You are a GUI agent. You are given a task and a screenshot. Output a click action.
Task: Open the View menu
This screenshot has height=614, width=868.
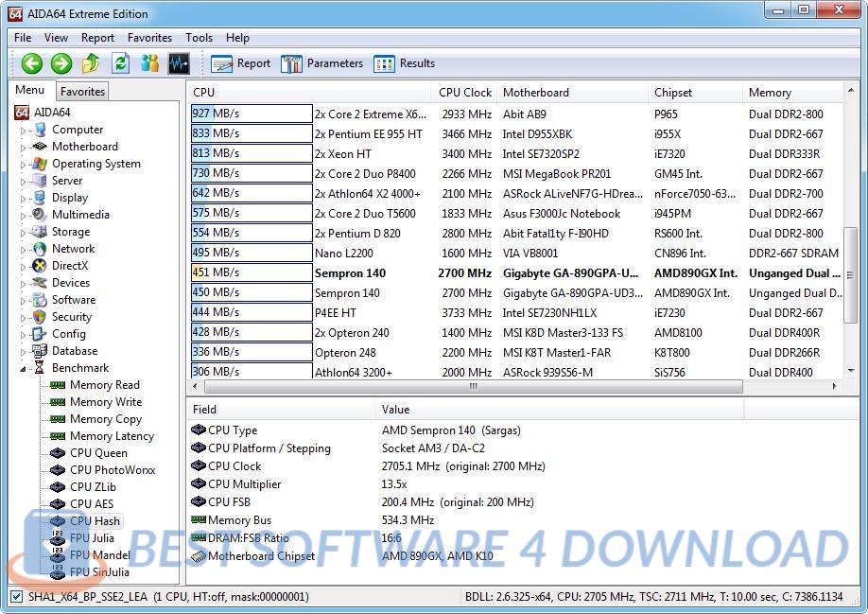click(56, 38)
